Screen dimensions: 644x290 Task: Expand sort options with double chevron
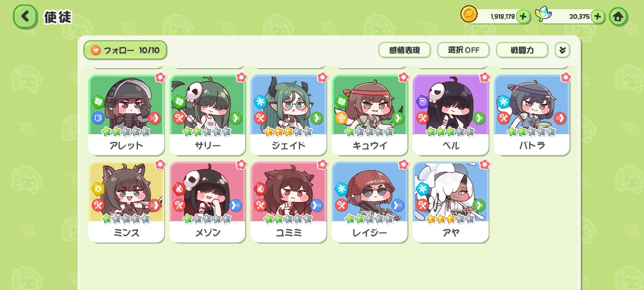[x=562, y=50]
